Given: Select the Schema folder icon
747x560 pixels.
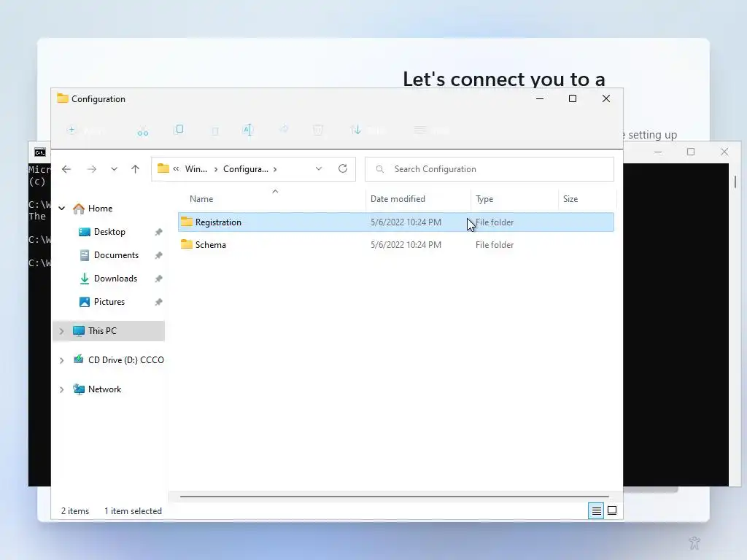Looking at the screenshot, I should [x=187, y=244].
